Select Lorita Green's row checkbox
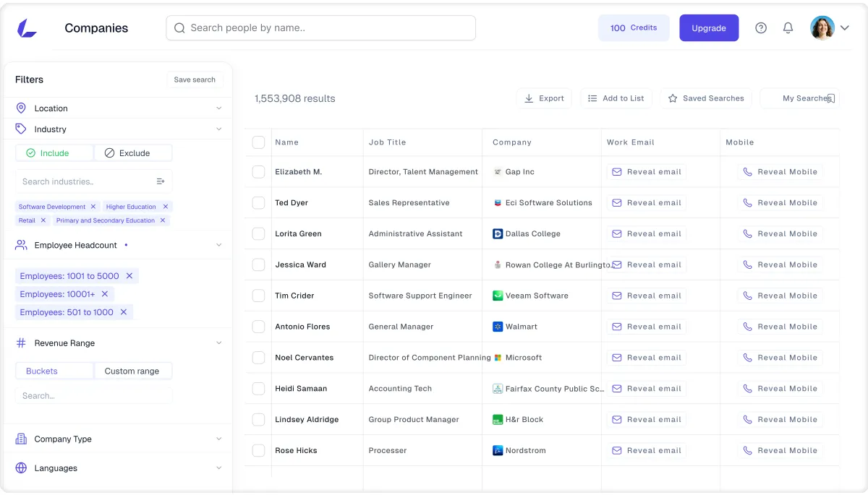This screenshot has height=495, width=868. [x=258, y=234]
